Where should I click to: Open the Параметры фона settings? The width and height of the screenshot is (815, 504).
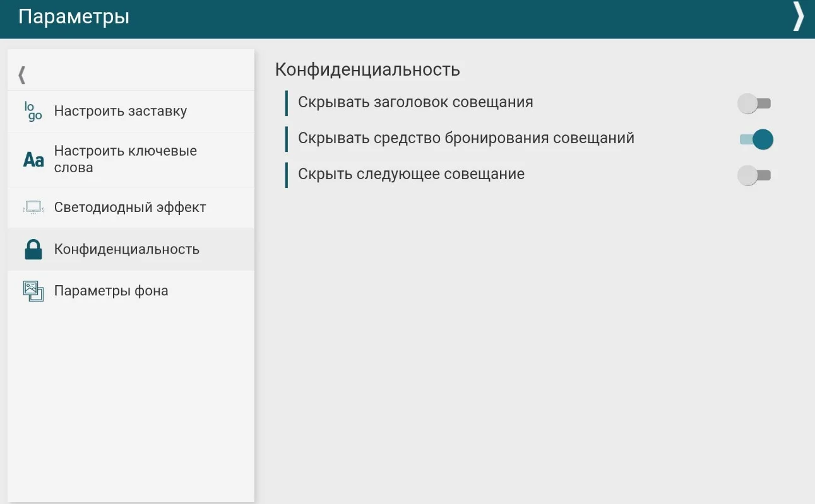111,291
